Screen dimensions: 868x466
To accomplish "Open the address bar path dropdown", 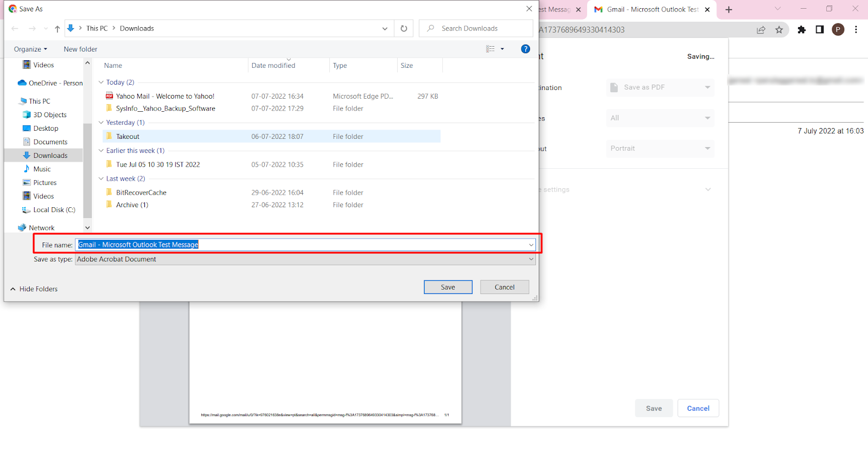I will pyautogui.click(x=385, y=29).
